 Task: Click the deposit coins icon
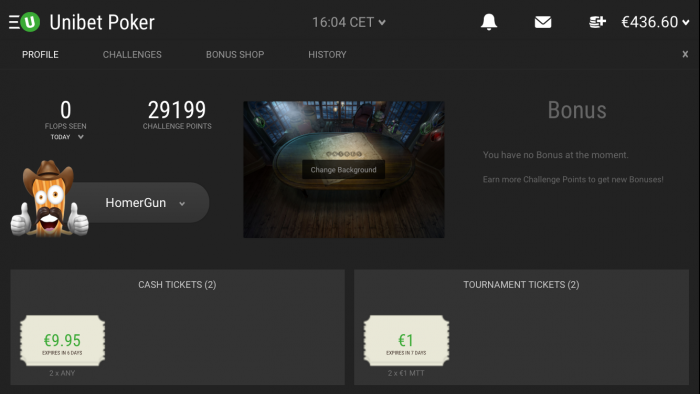tap(597, 22)
